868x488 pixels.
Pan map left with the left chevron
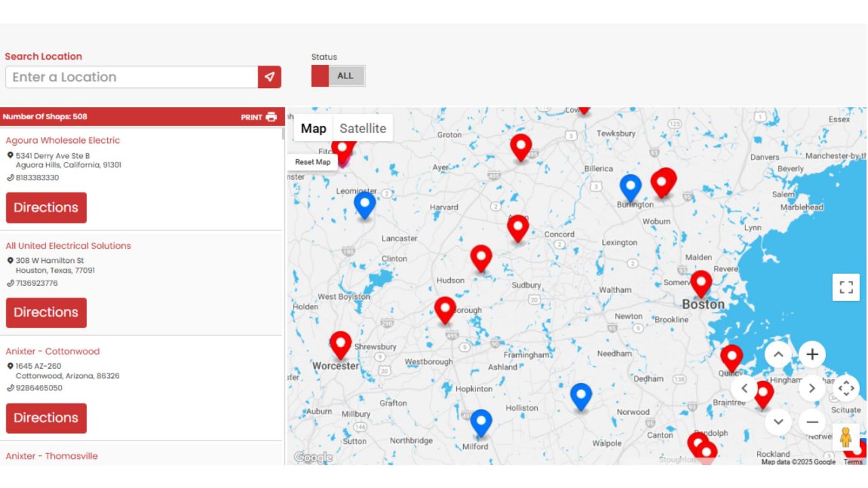click(744, 388)
